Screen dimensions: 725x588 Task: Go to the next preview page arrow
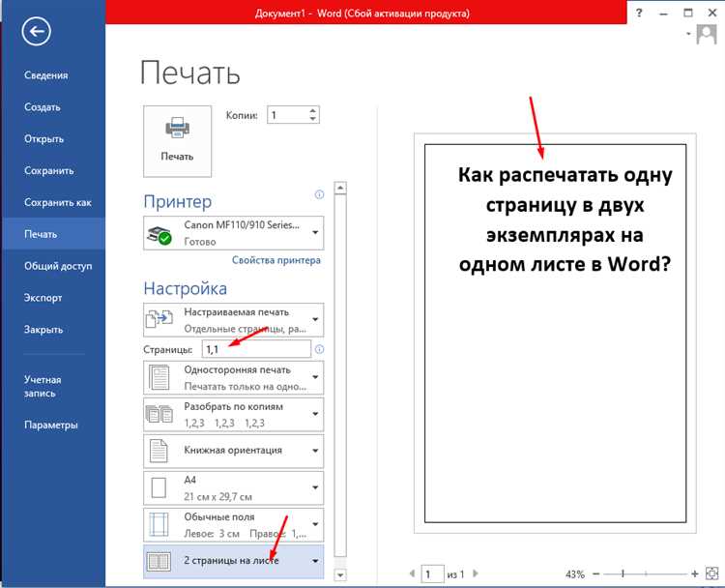475,573
